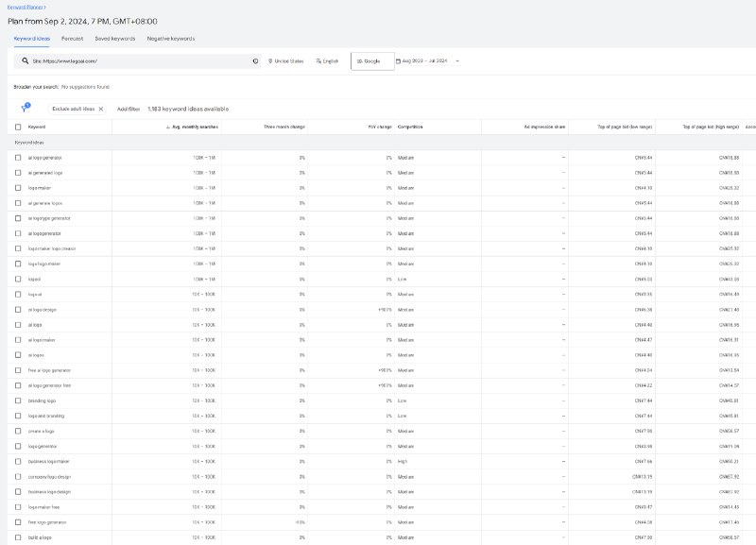The image size is (756, 545).
Task: Tick the 'ai logotype generator' checkbox
Action: coord(18,218)
